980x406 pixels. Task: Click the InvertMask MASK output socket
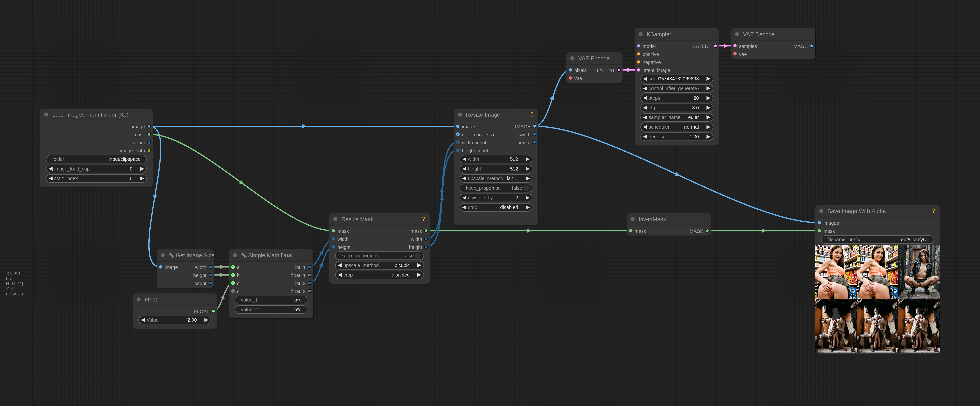point(707,231)
